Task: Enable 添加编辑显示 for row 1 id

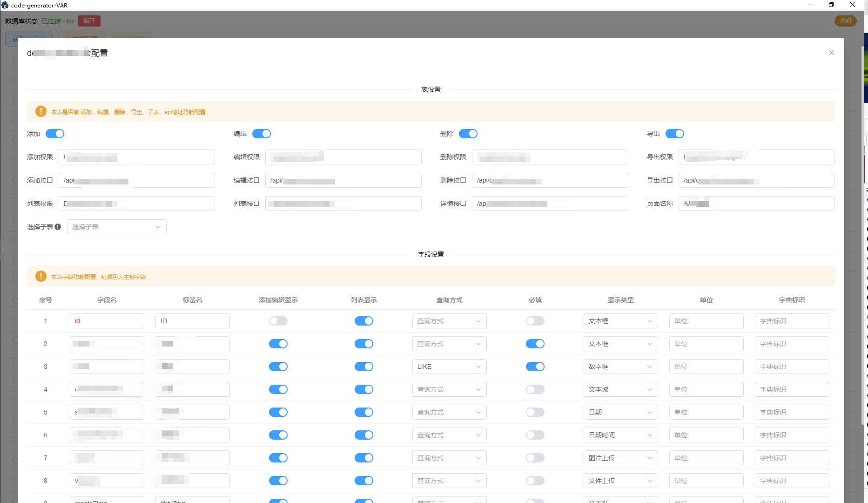Action: click(278, 321)
